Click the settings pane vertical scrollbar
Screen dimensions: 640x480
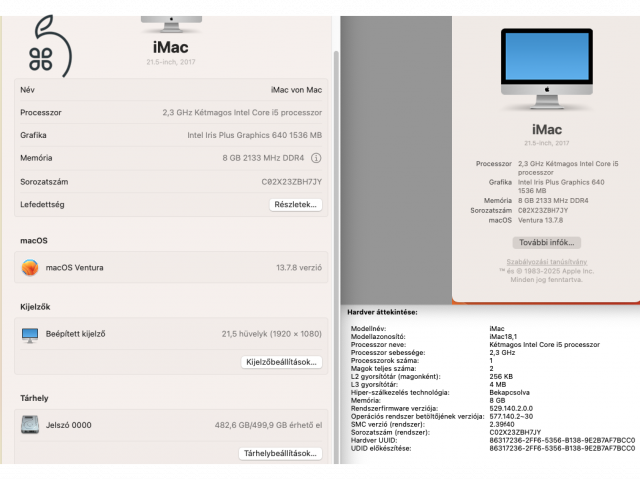[x=336, y=257]
